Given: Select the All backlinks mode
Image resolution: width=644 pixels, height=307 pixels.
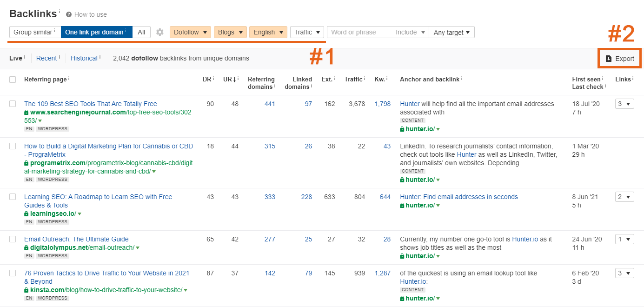Looking at the screenshot, I should click(x=141, y=32).
